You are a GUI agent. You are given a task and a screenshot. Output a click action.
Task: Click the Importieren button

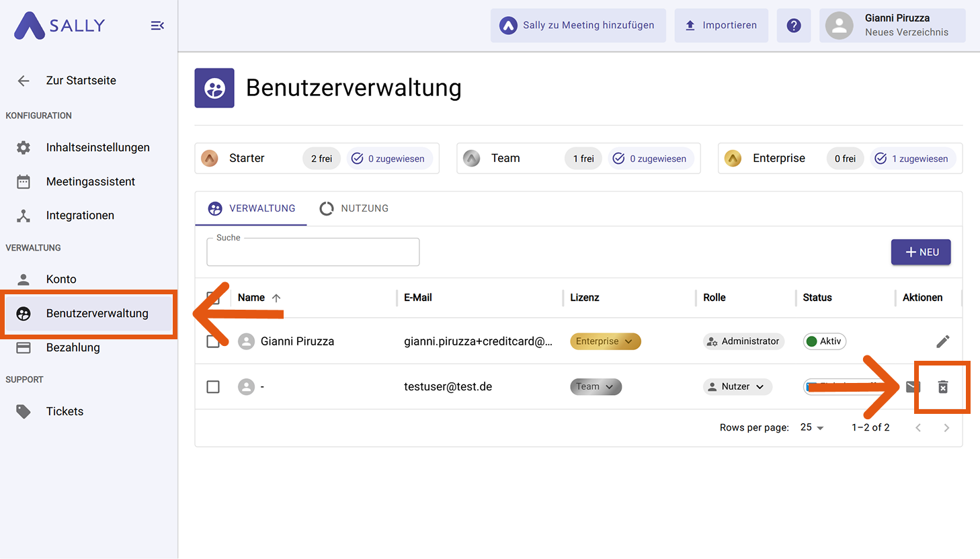pyautogui.click(x=721, y=26)
